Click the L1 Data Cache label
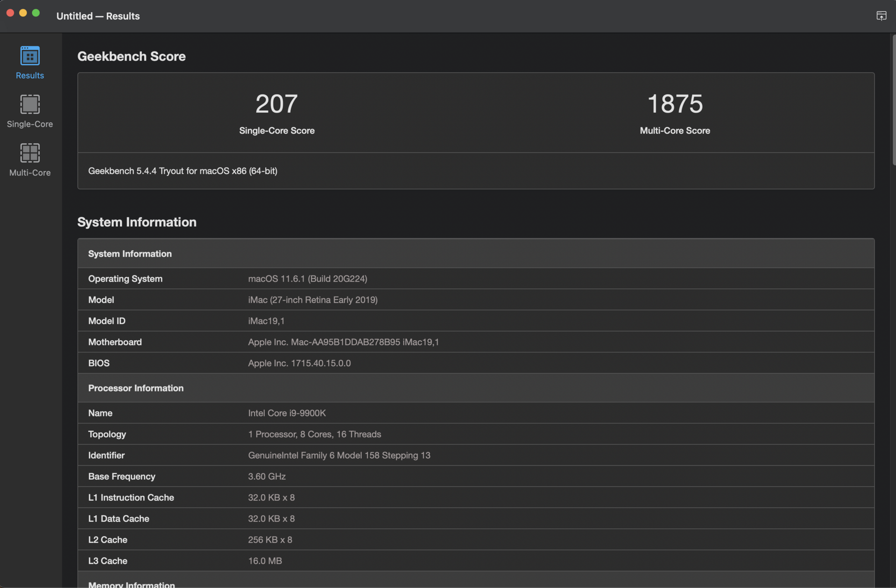This screenshot has height=588, width=896. [x=119, y=518]
